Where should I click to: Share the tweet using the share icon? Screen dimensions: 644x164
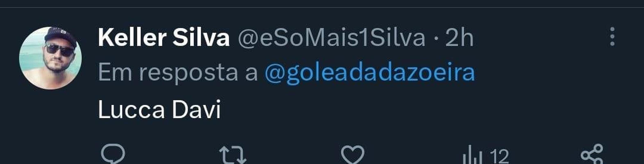592,154
